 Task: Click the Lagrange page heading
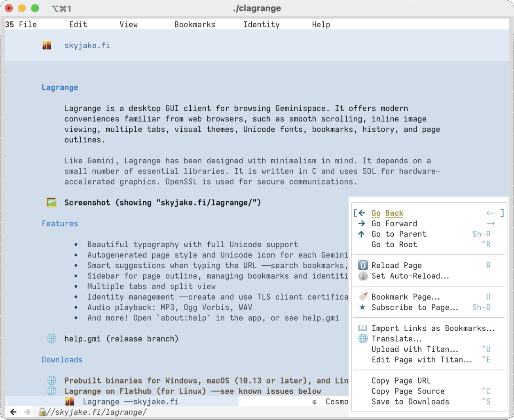(60, 87)
